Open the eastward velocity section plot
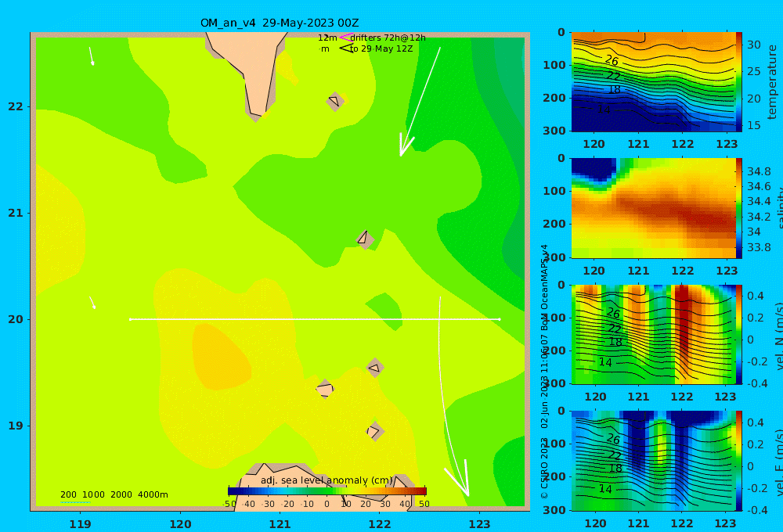The width and height of the screenshot is (783, 532). (654, 461)
